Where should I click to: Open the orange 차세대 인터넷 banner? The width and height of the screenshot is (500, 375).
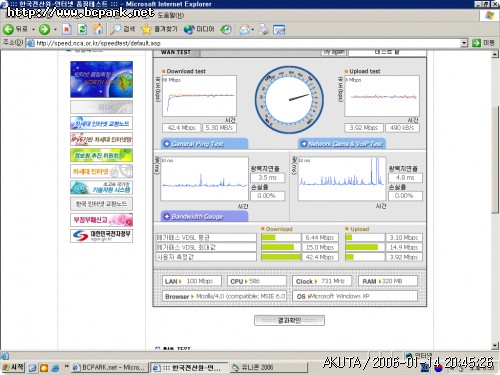point(101,171)
